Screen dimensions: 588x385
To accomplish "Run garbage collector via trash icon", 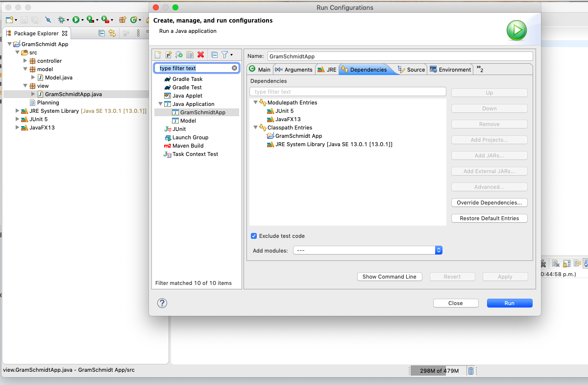I will [470, 371].
